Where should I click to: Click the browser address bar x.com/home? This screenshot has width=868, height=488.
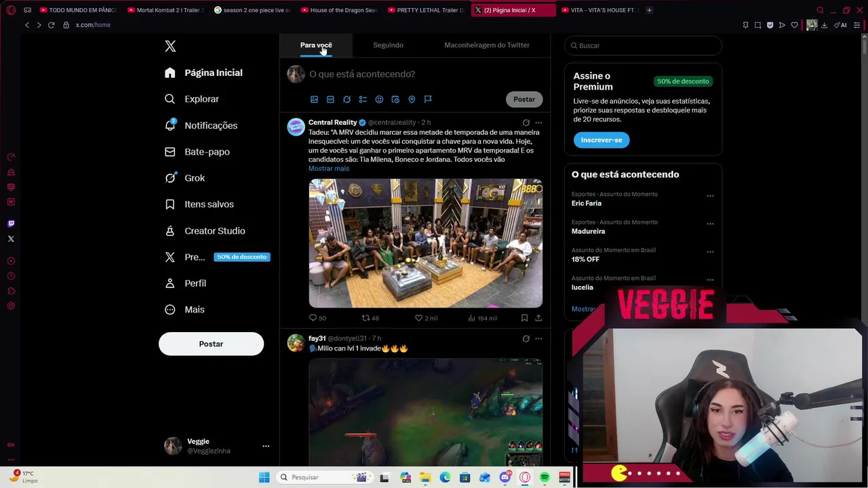[x=93, y=25]
